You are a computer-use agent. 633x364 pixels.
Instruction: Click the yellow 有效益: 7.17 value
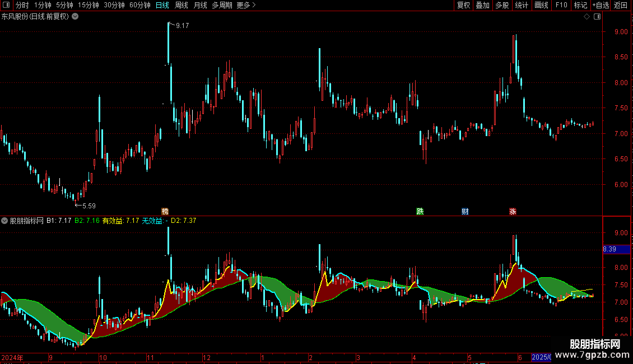tap(120, 221)
